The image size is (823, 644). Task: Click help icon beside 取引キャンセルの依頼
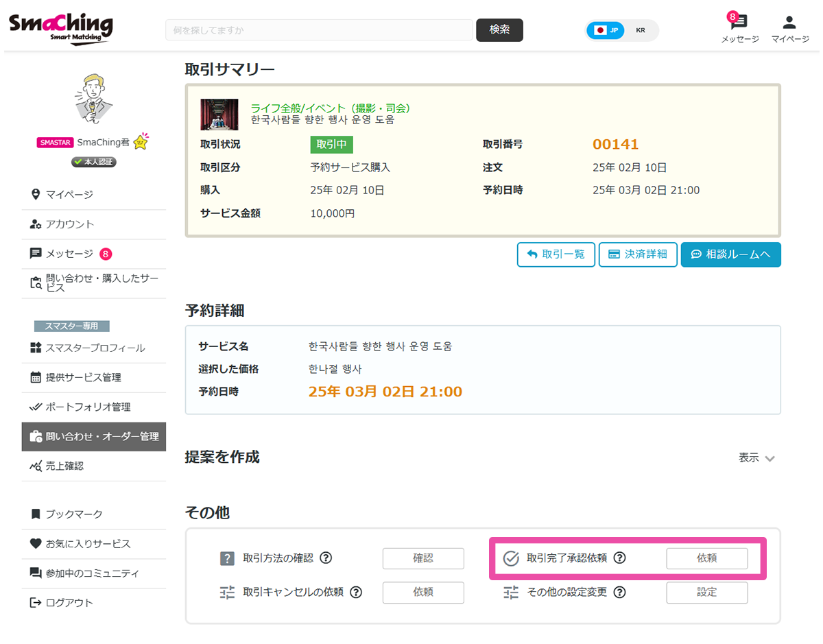pyautogui.click(x=357, y=592)
